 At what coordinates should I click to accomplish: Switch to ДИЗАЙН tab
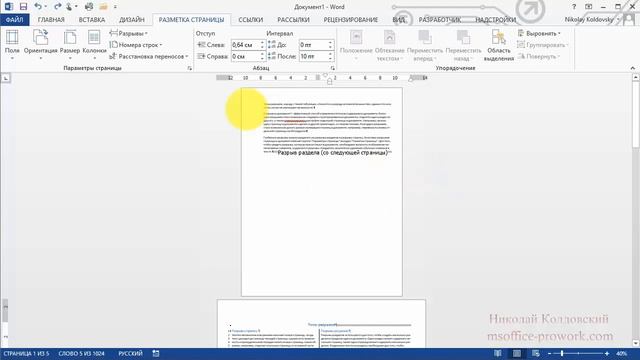[x=132, y=20]
